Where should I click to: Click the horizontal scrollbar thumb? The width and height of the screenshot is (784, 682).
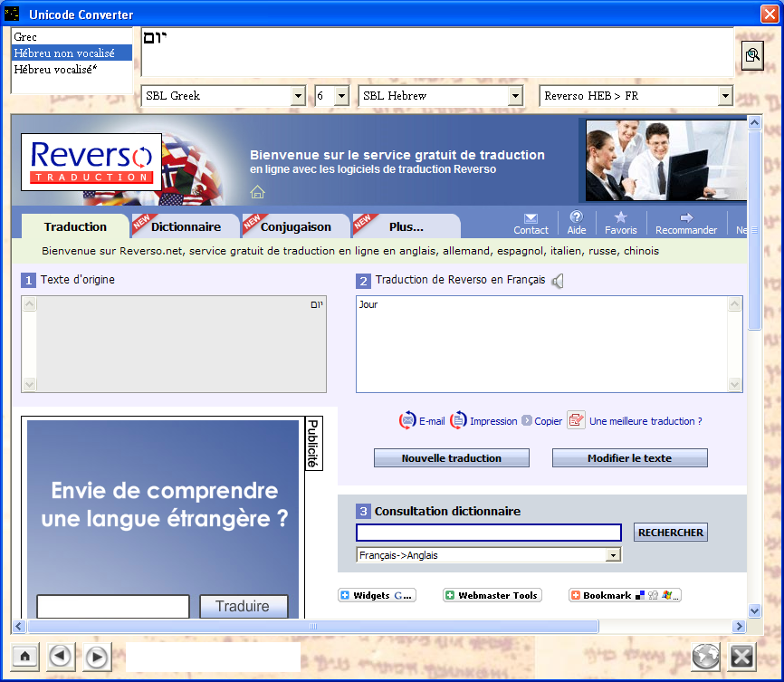pos(313,626)
